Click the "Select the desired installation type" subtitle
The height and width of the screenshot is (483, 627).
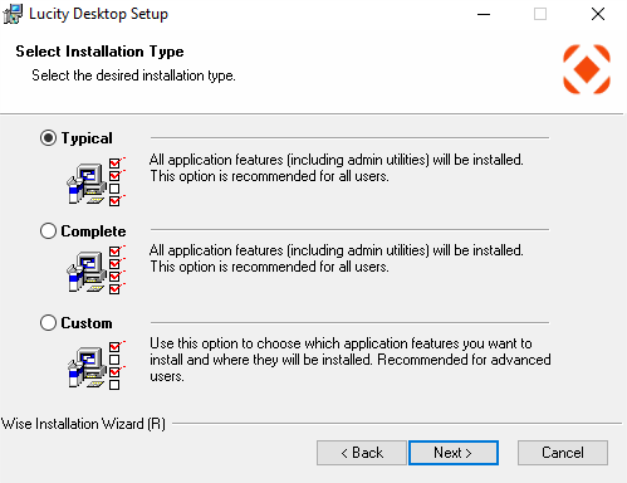click(x=133, y=75)
